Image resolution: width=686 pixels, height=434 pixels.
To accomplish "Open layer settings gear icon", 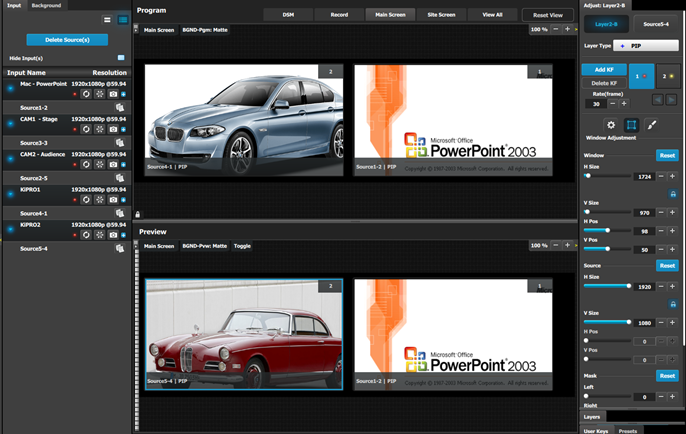I will pyautogui.click(x=611, y=125).
